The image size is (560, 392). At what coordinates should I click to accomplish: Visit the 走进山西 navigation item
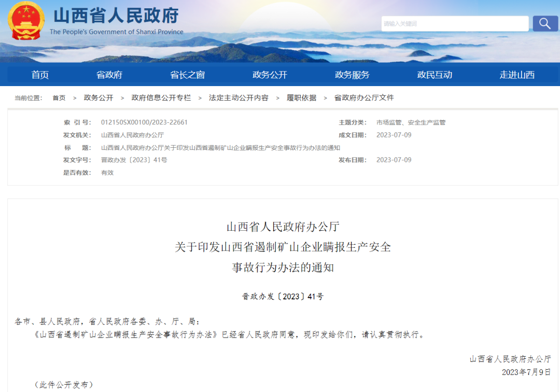tap(517, 75)
